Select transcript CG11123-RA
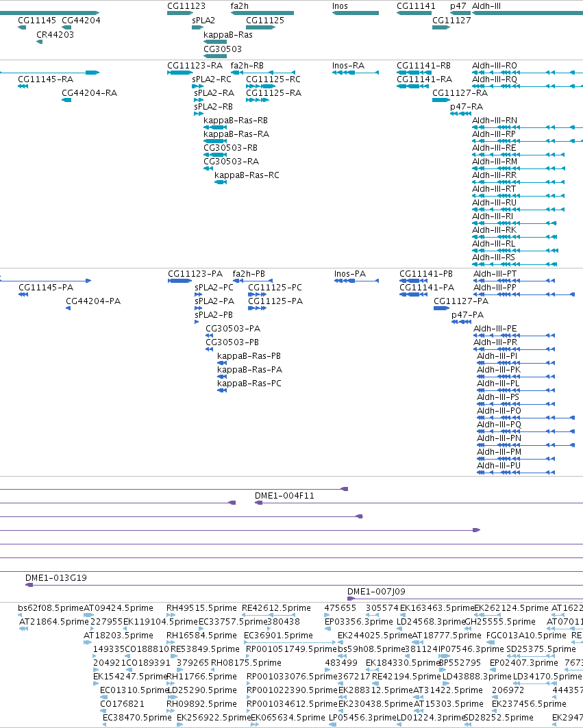This screenshot has width=583, height=728. pyautogui.click(x=195, y=66)
